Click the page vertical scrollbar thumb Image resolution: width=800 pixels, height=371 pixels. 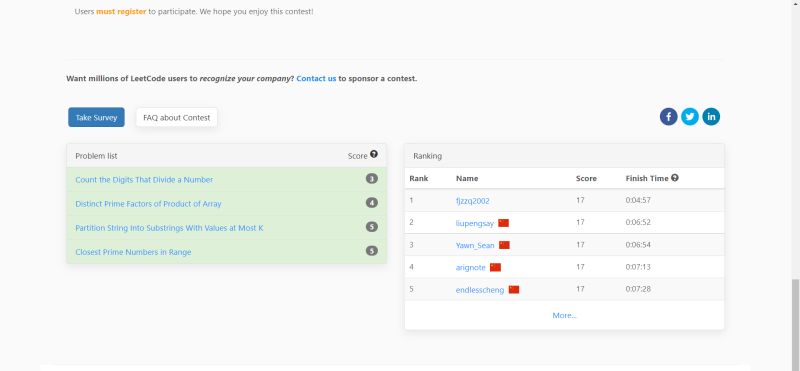[x=795, y=321]
